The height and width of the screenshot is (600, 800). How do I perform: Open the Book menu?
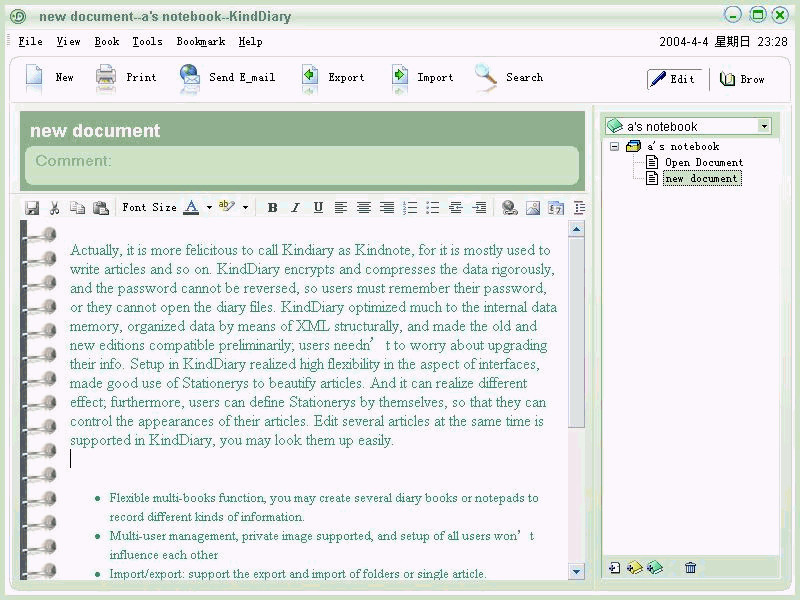pos(107,41)
